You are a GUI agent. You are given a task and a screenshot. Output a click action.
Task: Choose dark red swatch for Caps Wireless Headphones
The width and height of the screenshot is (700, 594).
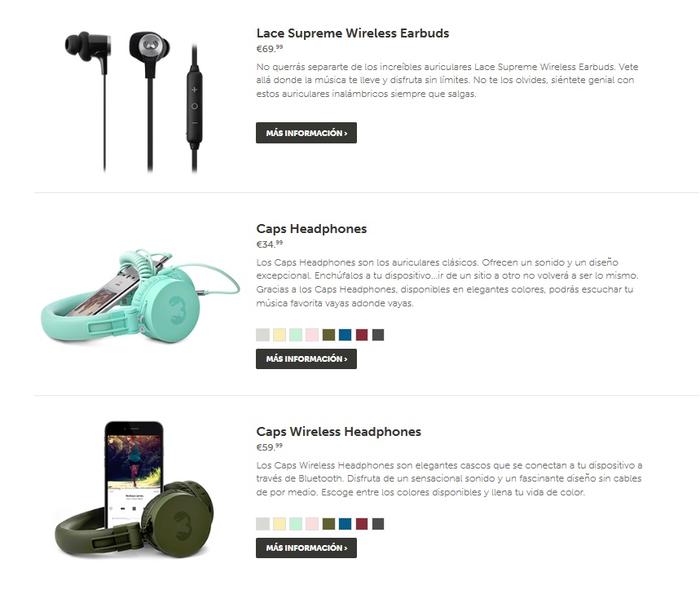362,523
